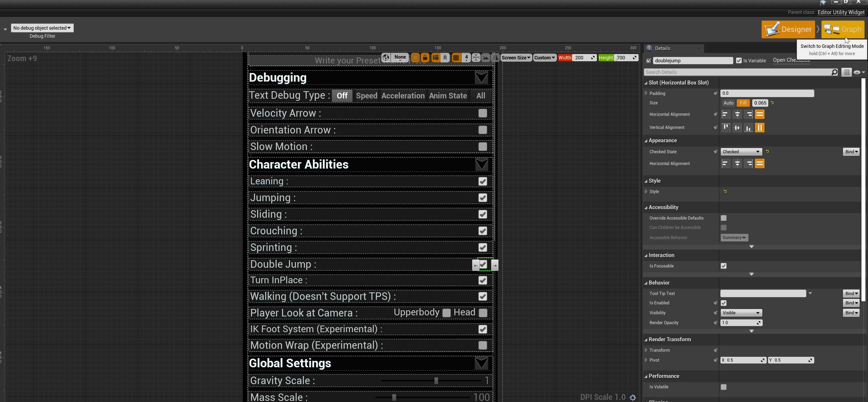
Task: Set Slot vertical alignment to center
Action: 737,128
